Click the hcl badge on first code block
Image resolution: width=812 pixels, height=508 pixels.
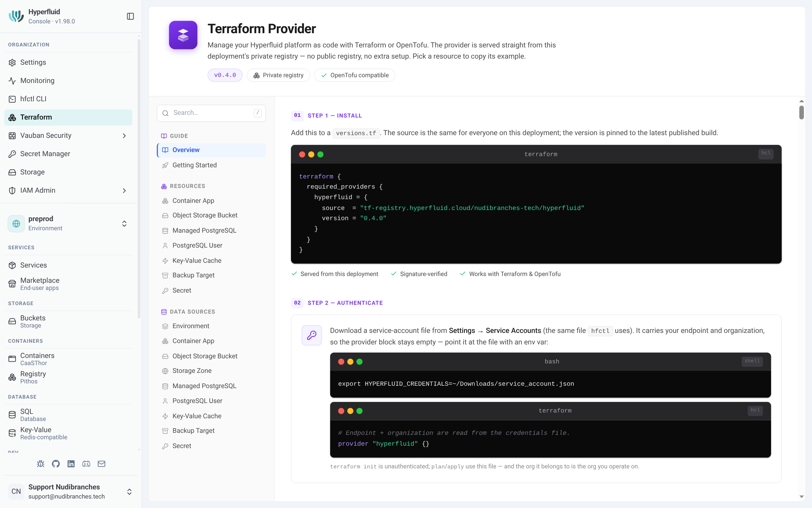pyautogui.click(x=766, y=153)
